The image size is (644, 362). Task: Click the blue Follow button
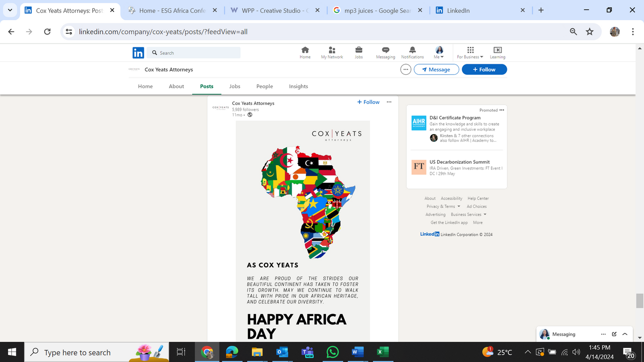pos(484,69)
